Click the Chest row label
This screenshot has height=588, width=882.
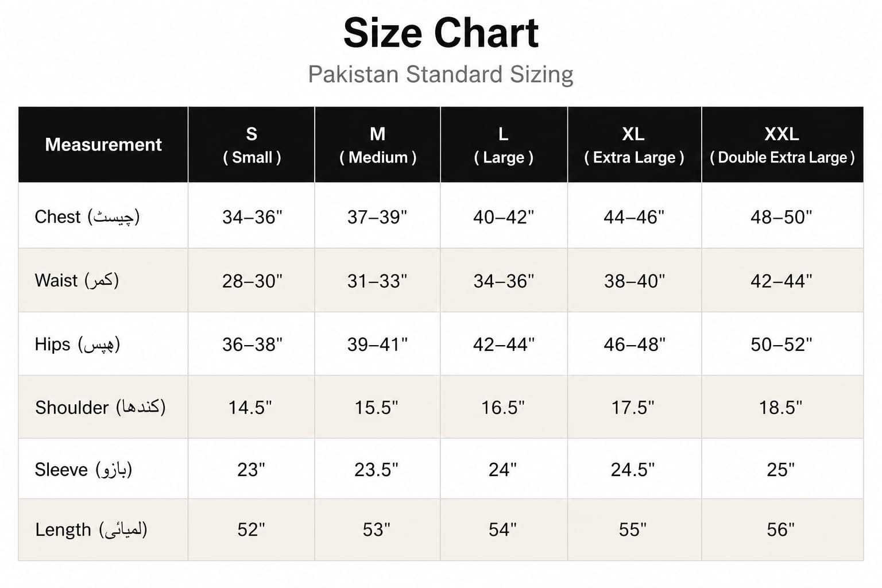point(87,217)
